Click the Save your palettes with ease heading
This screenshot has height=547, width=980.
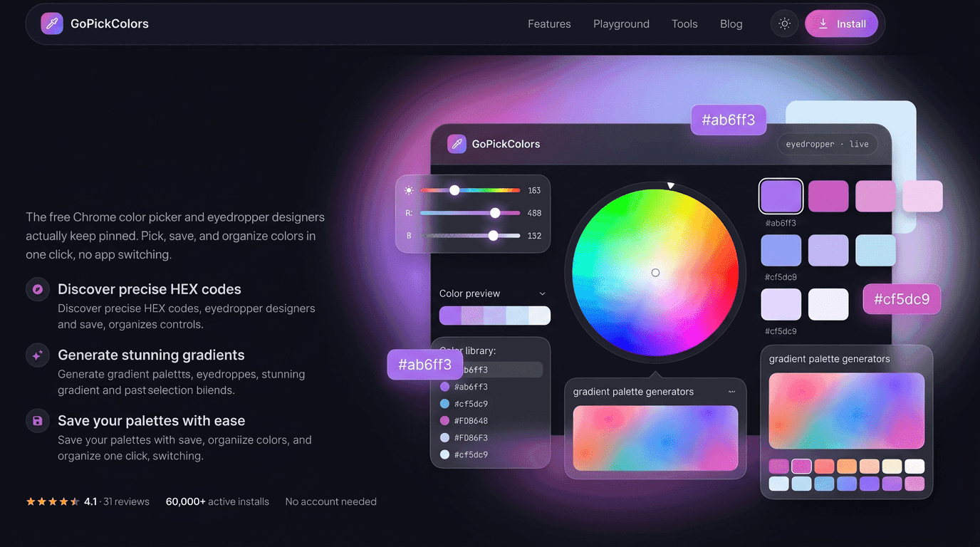[151, 420]
